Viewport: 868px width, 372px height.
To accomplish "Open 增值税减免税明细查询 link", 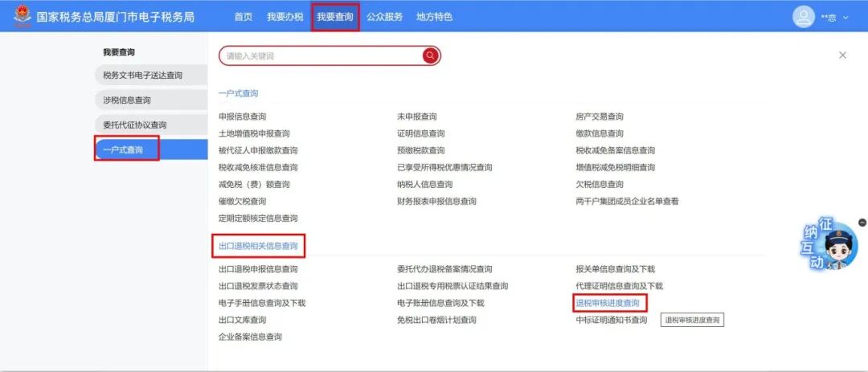I will (x=616, y=167).
